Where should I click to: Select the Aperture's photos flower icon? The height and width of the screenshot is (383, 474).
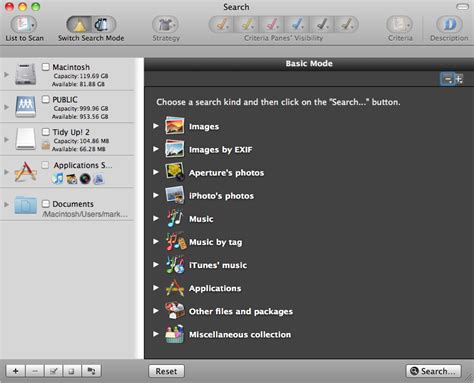coord(175,172)
